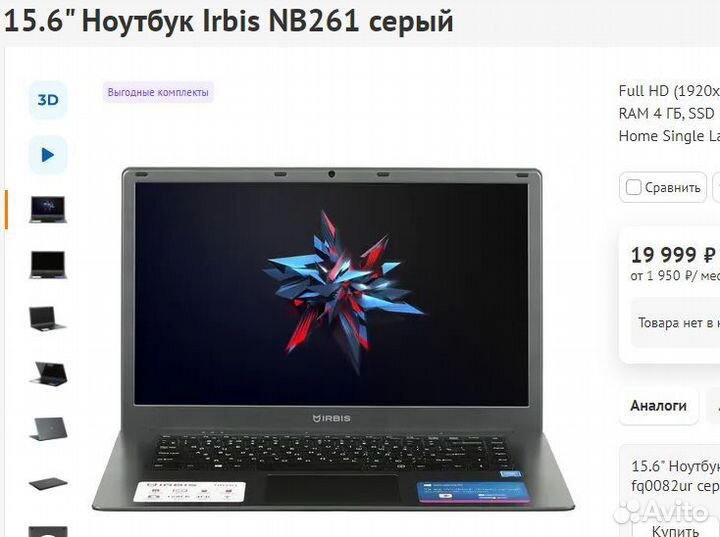Screen dimensions: 720x537
Task: Select the angled open laptop thumbnail
Action: point(48,318)
